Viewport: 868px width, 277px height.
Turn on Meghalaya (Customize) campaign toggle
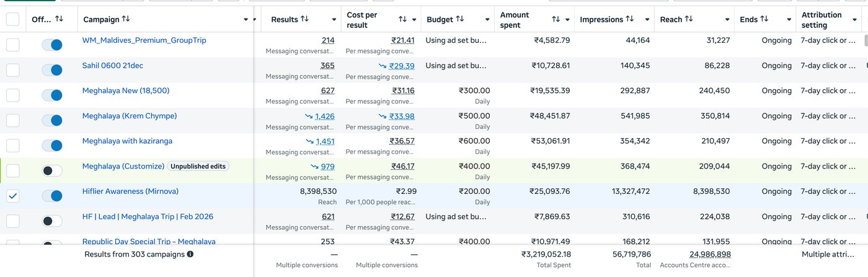point(52,170)
